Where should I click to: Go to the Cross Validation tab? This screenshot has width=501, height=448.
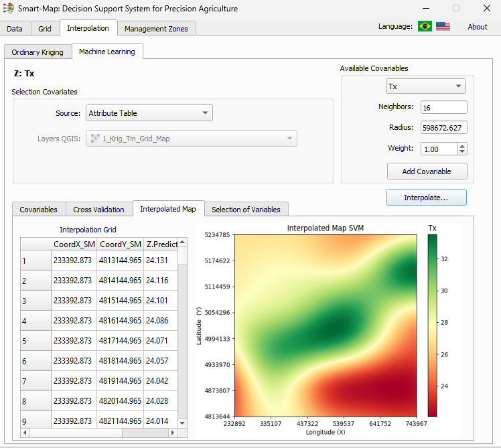click(x=99, y=210)
